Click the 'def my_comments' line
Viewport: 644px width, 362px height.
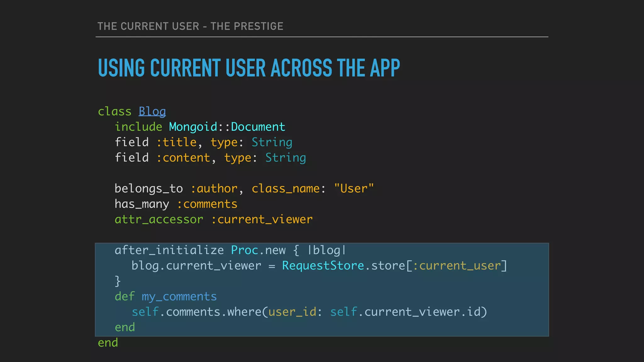166,297
